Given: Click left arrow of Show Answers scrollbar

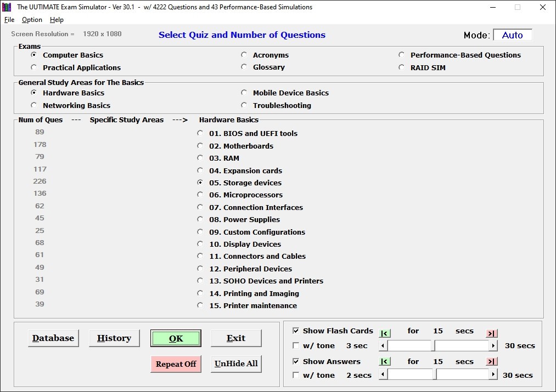Looking at the screenshot, I should [383, 374].
